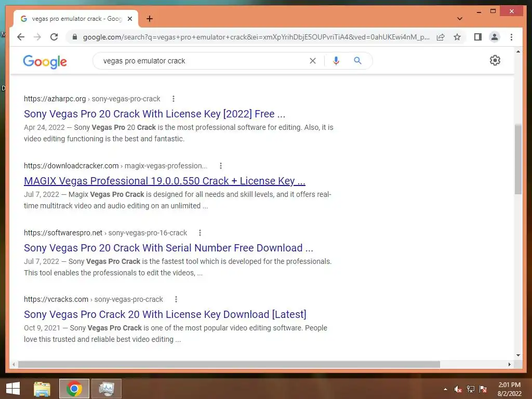Open more options for vcracks.com result

point(176,299)
